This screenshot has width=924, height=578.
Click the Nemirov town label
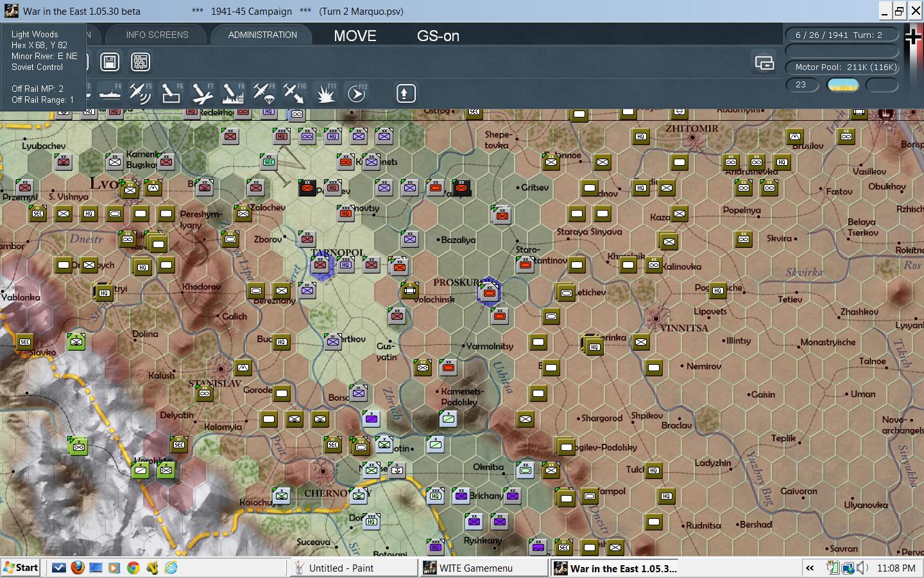coord(704,366)
